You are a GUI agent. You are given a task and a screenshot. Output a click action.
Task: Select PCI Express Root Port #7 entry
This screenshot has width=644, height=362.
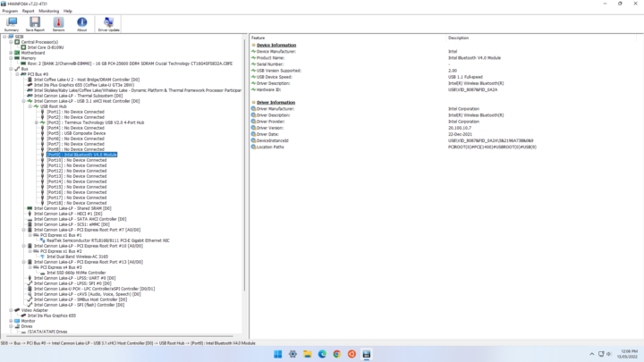click(x=87, y=230)
